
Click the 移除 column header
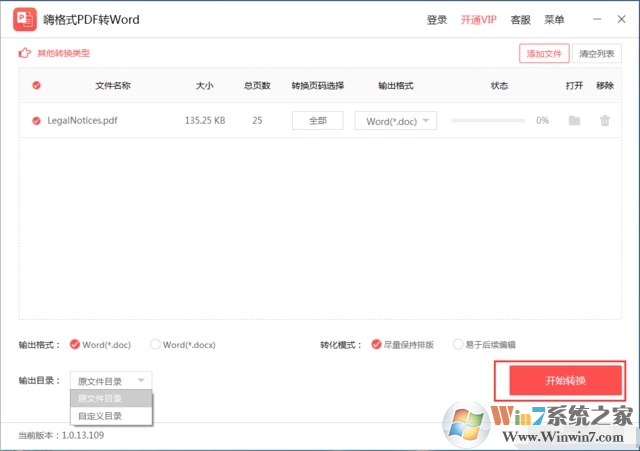click(x=605, y=85)
